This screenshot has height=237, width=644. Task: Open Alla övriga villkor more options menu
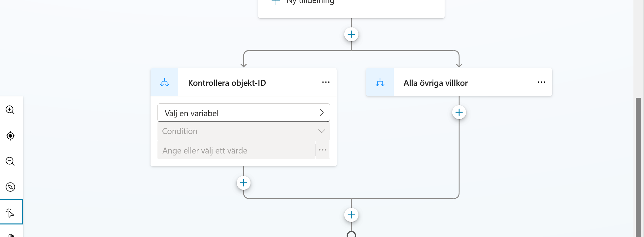point(541,82)
